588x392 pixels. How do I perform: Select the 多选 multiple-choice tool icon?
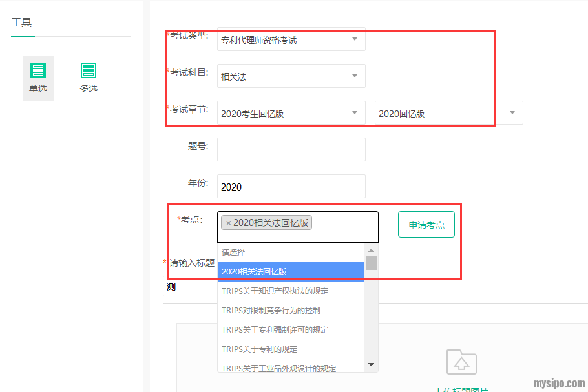(x=89, y=77)
